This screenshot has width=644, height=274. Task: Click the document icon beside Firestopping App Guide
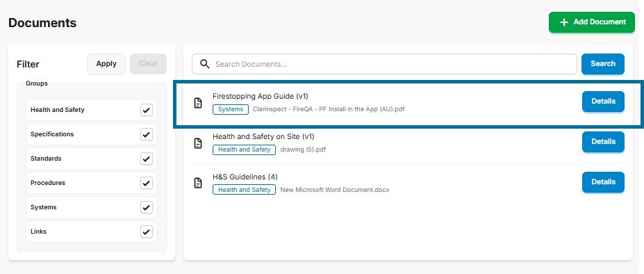(x=198, y=103)
